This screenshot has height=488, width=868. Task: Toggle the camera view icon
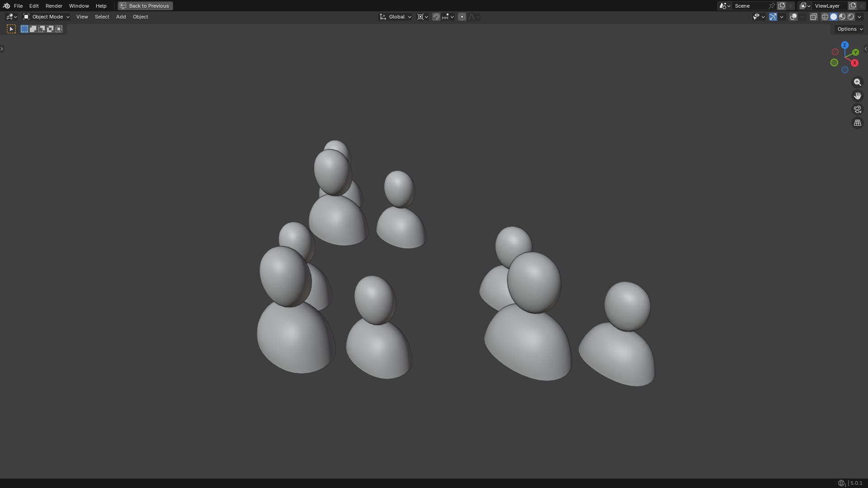[858, 109]
